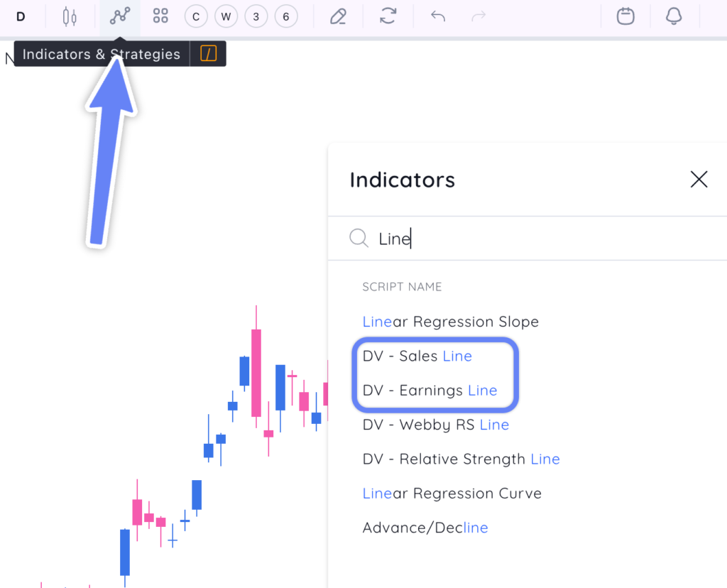This screenshot has height=588, width=727.
Task: Close the Indicators panel
Action: point(699,180)
